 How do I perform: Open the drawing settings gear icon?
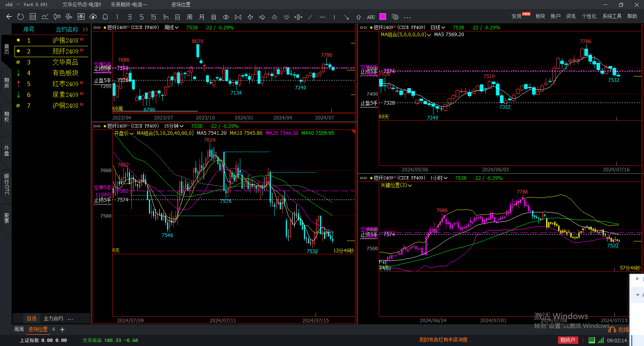point(395,17)
